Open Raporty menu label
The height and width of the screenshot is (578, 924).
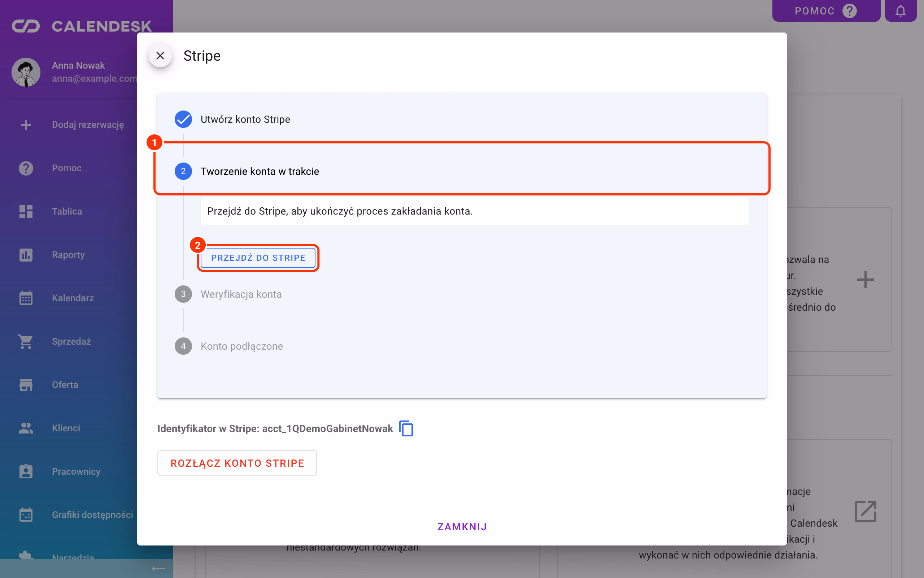tap(68, 255)
